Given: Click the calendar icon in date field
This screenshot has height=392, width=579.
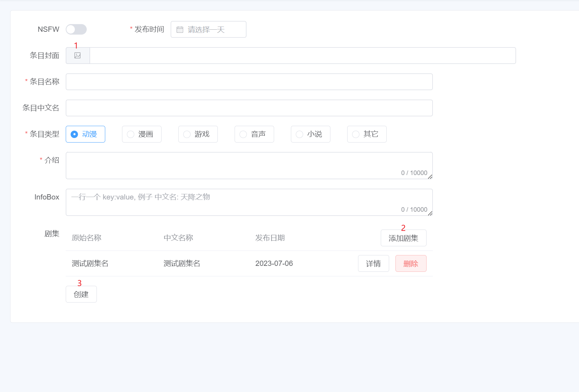Looking at the screenshot, I should (x=180, y=30).
